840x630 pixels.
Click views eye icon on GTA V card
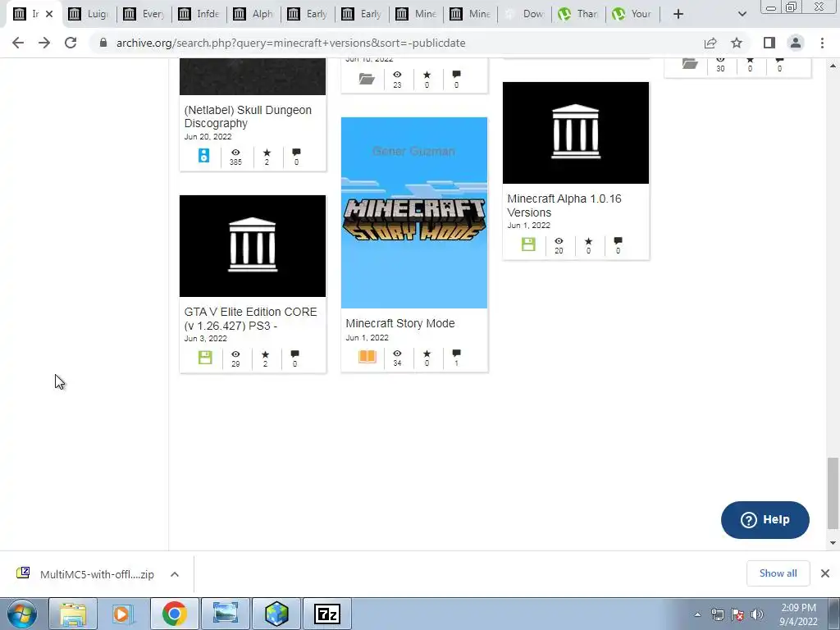coord(235,354)
